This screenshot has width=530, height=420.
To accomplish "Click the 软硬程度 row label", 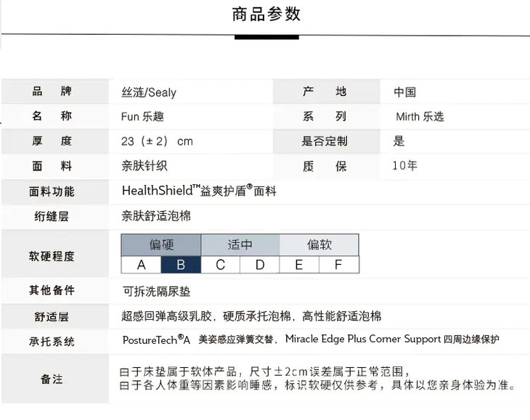I will tap(52, 256).
